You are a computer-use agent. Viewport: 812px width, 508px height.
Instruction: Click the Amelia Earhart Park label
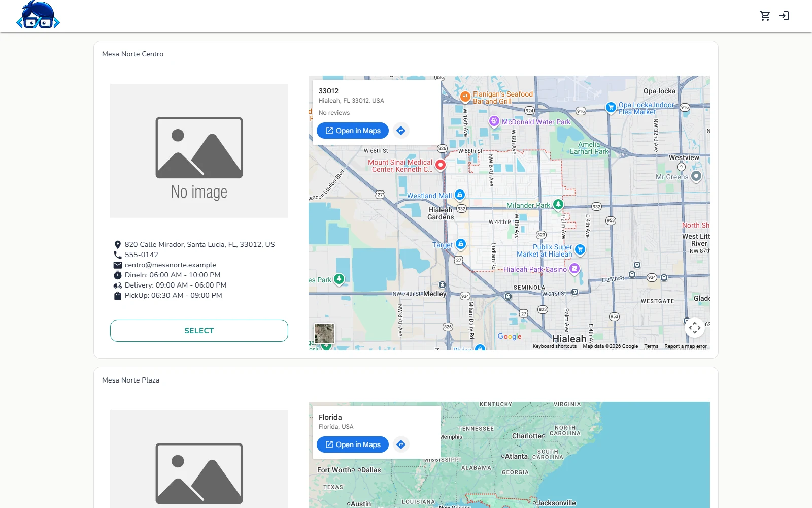pos(589,148)
